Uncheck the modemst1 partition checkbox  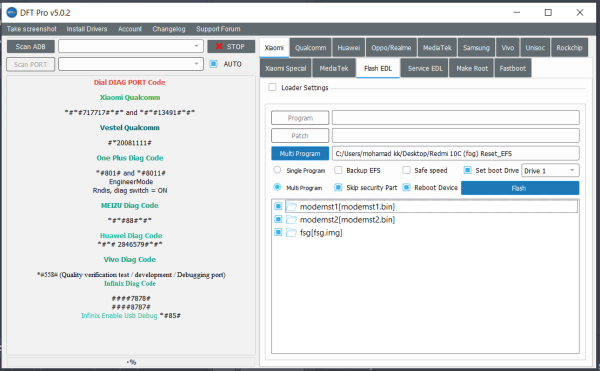[278, 207]
